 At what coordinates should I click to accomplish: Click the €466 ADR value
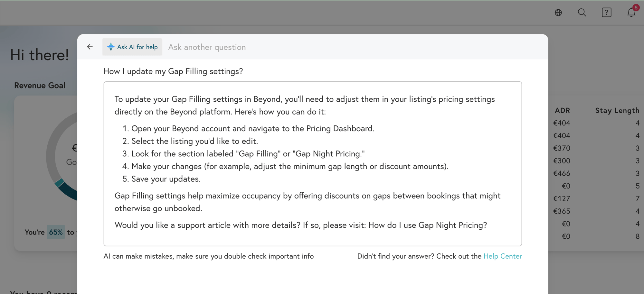(562, 173)
